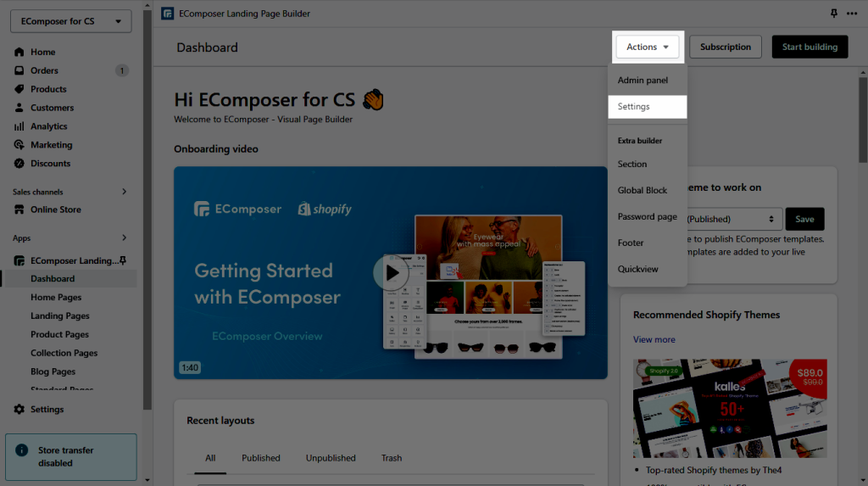Click the sidebar scrollbar up arrow
This screenshot has height=486, width=868.
[x=147, y=6]
